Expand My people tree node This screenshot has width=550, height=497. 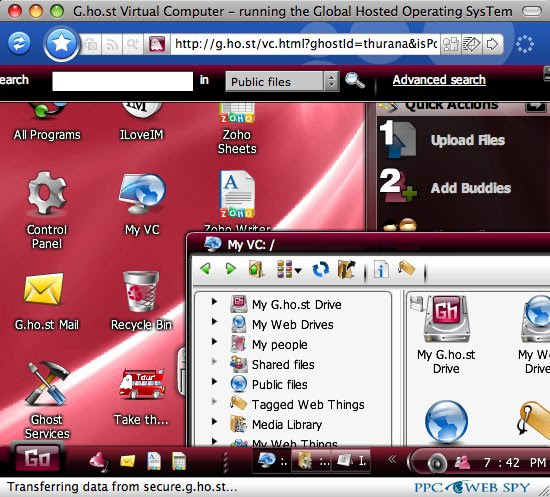[214, 341]
